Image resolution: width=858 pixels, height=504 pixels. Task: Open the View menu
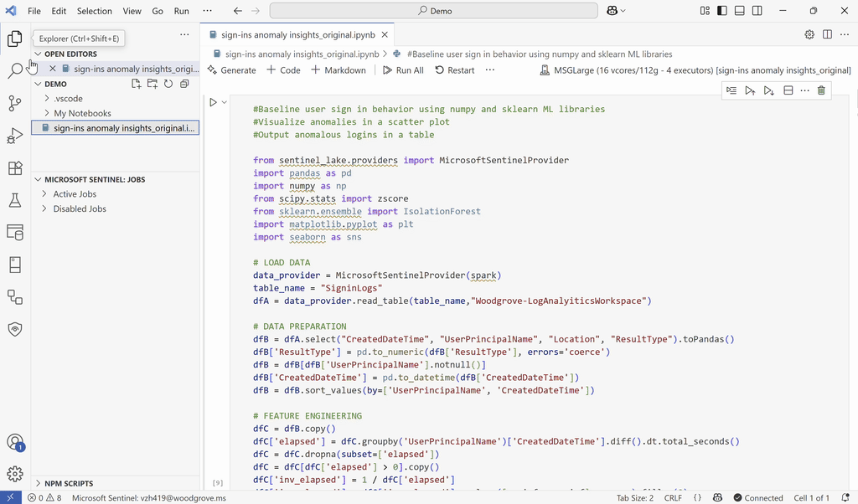coord(132,10)
